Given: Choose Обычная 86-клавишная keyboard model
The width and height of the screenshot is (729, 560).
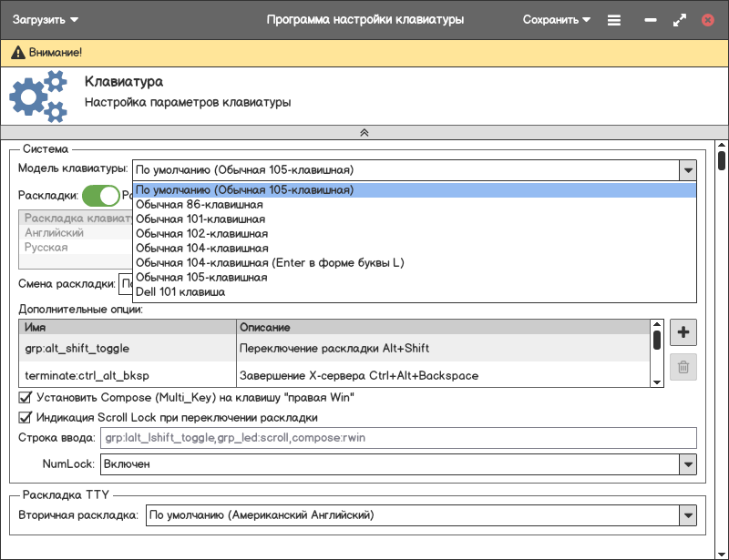Looking at the screenshot, I should pyautogui.click(x=199, y=205).
